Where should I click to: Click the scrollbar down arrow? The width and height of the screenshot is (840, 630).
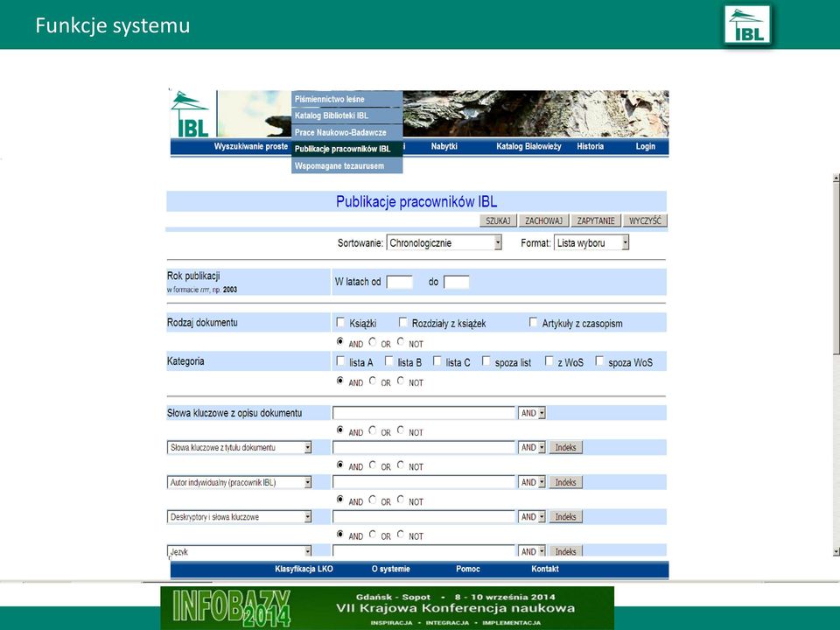click(x=836, y=551)
